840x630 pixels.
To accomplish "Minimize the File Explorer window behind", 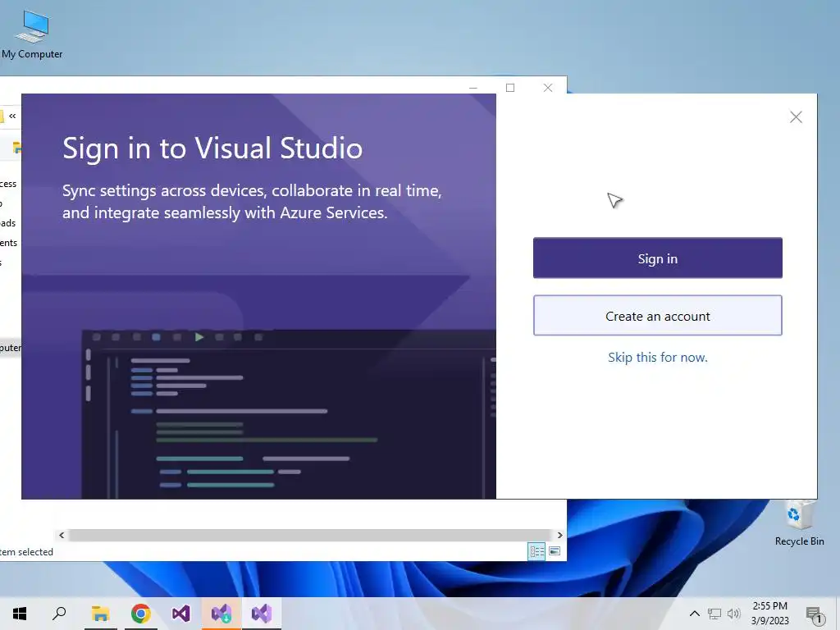I will [x=473, y=87].
